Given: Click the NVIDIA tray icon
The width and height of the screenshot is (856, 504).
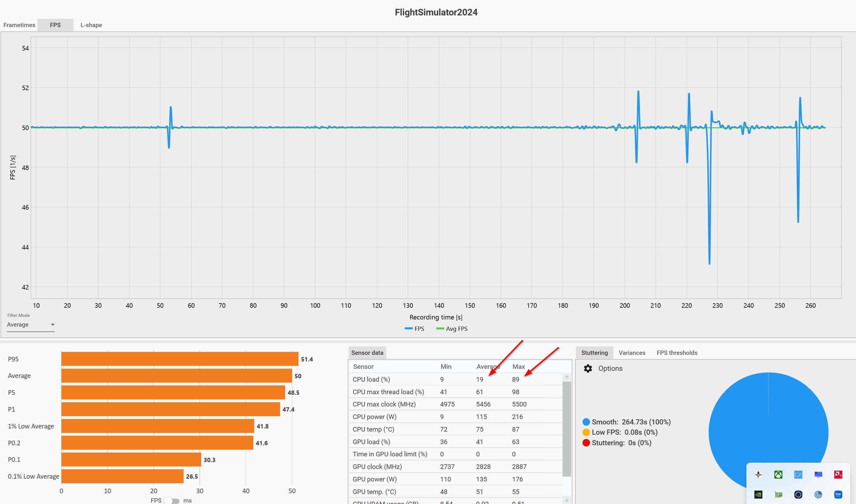Looking at the screenshot, I should [758, 495].
